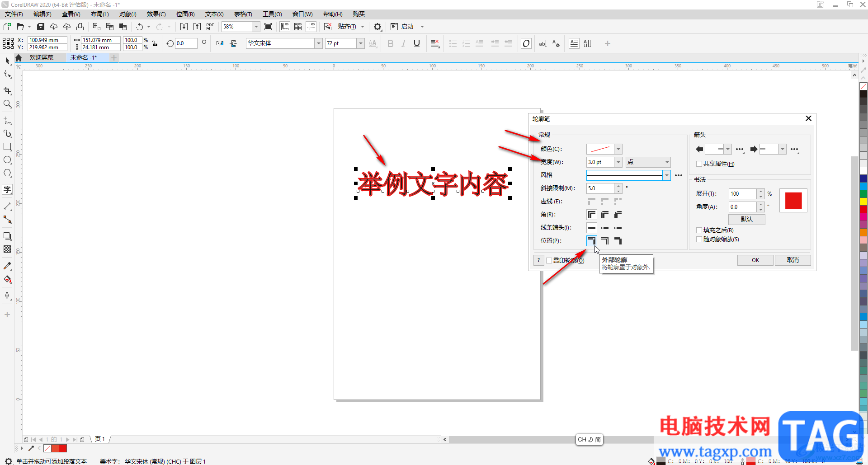This screenshot has width=868, height=465.
Task: Expand the outline color dropdown
Action: pyautogui.click(x=618, y=149)
